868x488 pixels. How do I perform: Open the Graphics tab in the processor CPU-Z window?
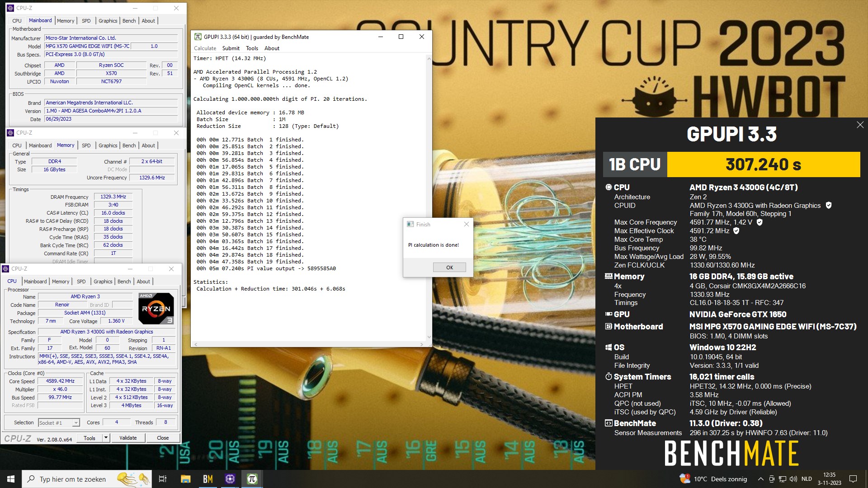click(103, 282)
